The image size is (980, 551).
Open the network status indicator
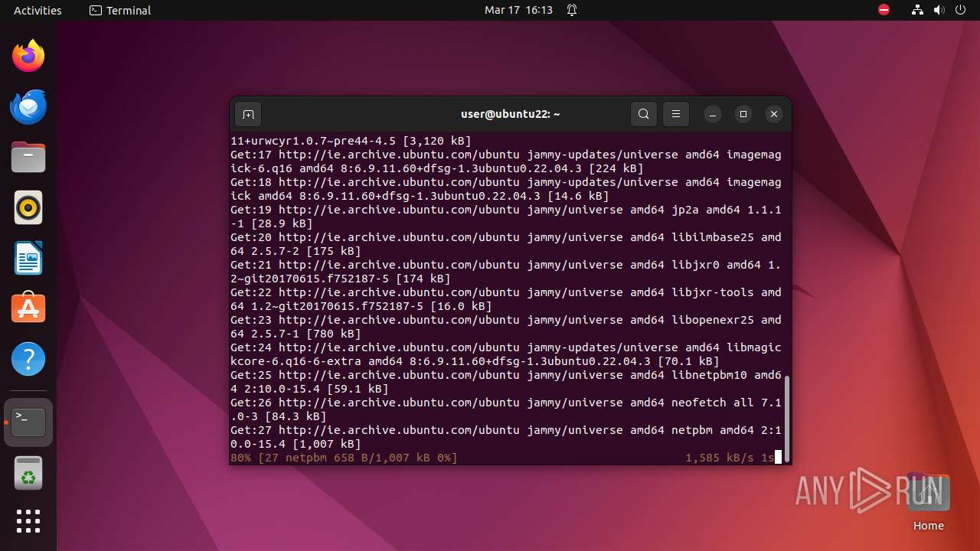[917, 10]
